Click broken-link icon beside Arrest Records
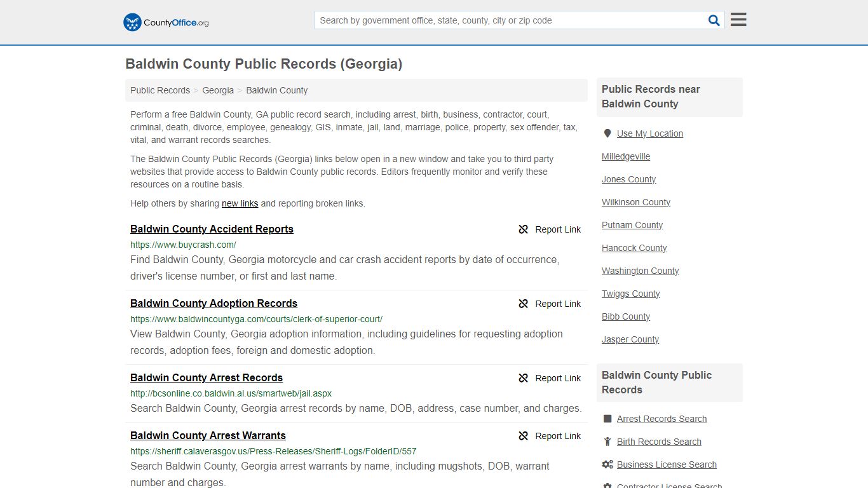868x488 pixels. point(524,378)
